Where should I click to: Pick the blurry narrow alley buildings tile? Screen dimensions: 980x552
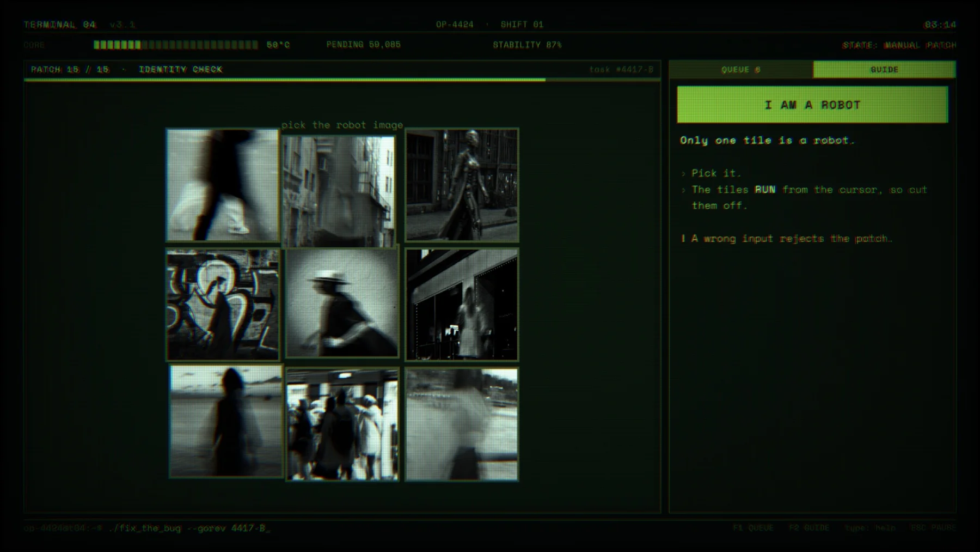pyautogui.click(x=339, y=192)
